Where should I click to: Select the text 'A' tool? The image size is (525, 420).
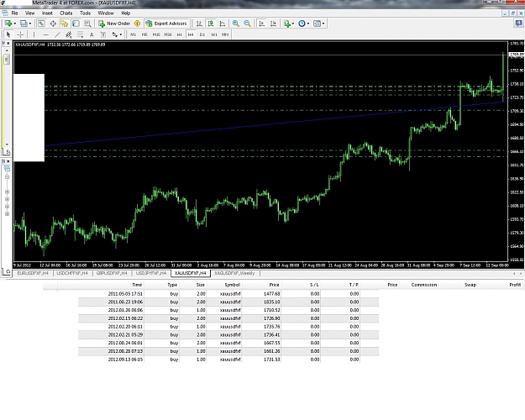click(x=92, y=34)
